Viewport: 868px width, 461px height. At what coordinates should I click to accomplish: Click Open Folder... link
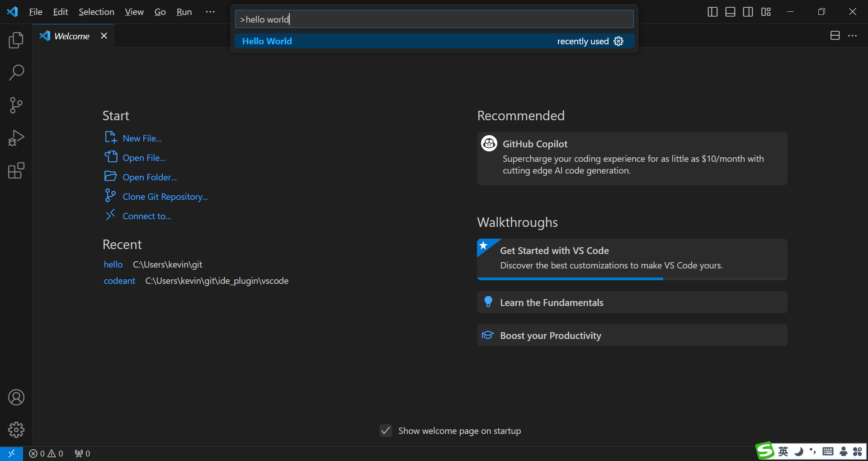tap(150, 177)
